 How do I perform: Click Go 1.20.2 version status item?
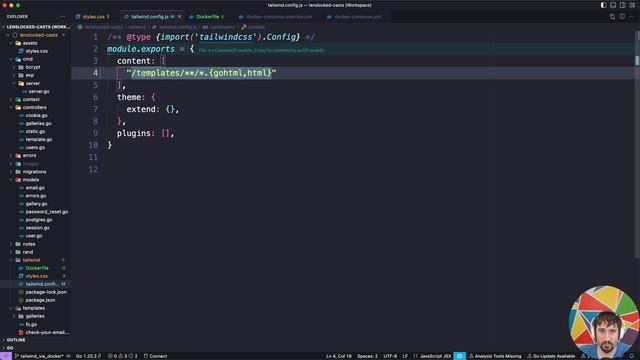(x=88, y=356)
